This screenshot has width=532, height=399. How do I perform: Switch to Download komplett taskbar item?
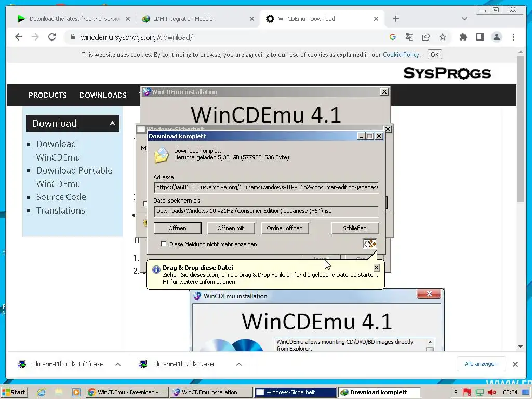[x=379, y=392]
